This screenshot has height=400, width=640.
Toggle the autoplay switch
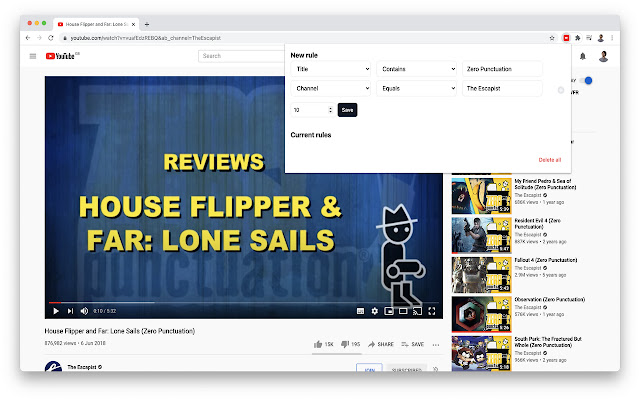coord(586,80)
